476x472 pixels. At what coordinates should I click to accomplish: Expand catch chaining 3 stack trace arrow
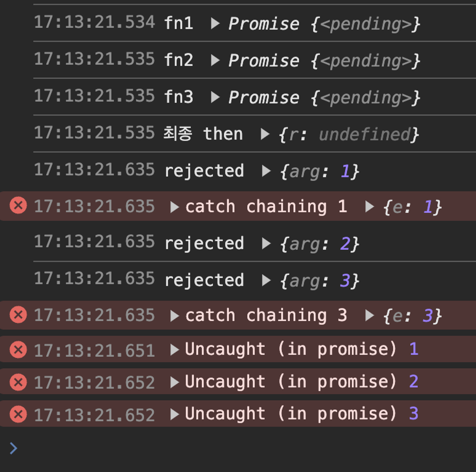click(x=174, y=316)
